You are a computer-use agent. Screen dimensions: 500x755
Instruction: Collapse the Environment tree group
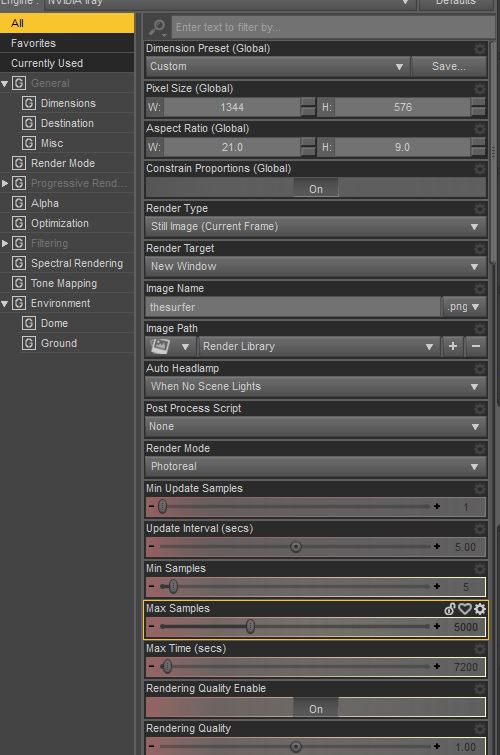click(x=5, y=303)
